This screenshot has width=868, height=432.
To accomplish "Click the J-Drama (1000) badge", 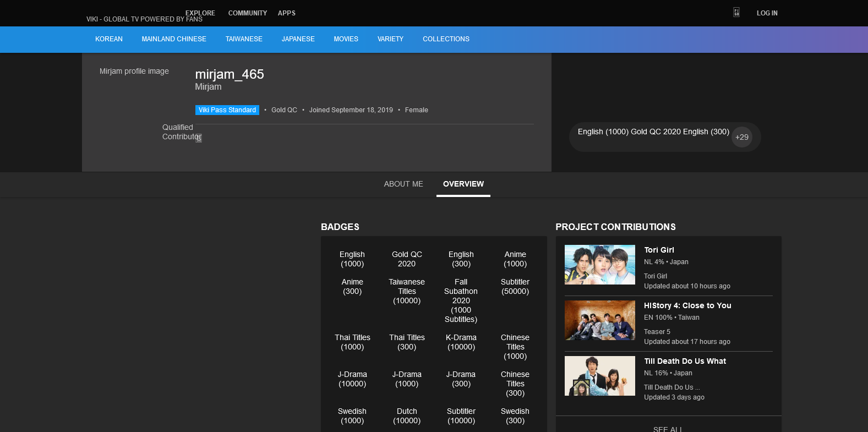I will tap(407, 379).
